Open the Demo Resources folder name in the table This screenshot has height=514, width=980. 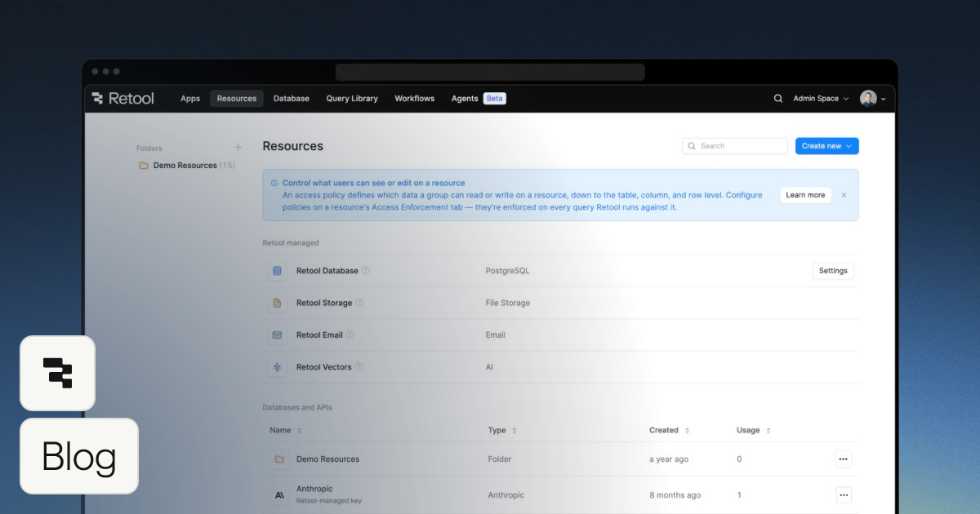click(327, 459)
